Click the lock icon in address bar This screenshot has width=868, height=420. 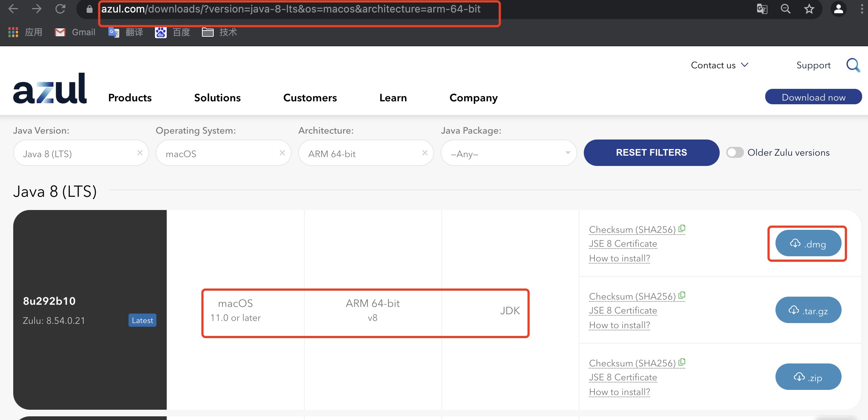[x=89, y=9]
